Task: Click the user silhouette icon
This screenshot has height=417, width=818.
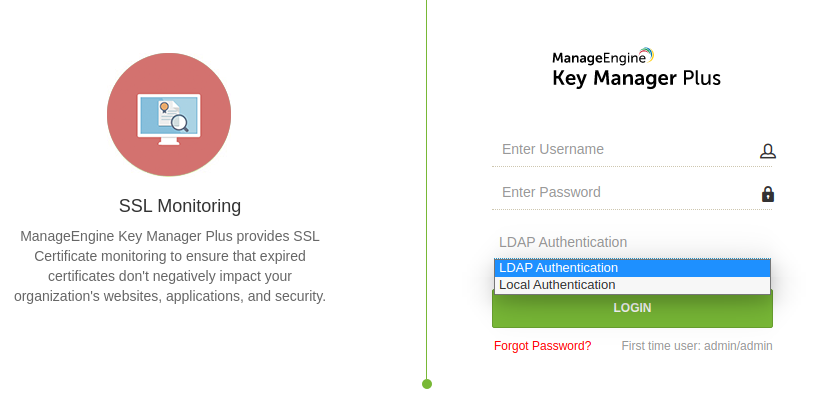Action: [767, 151]
